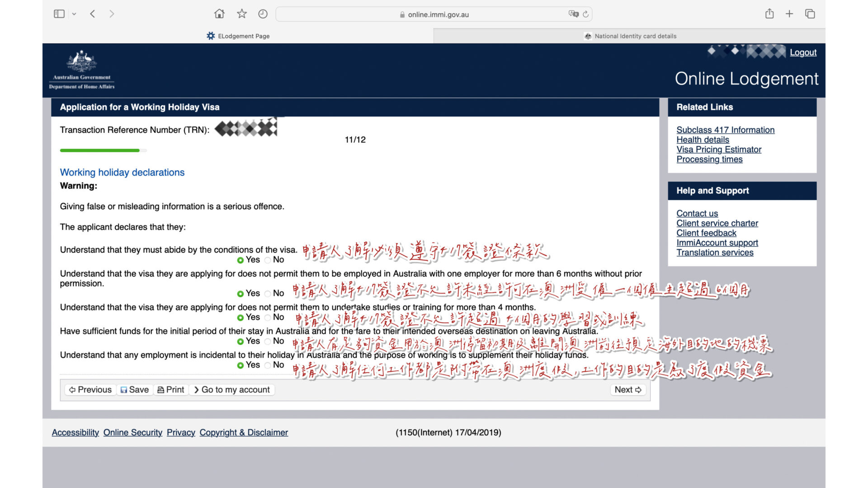Select No for abiding visa conditions
The width and height of the screenshot is (868, 488).
(x=268, y=260)
